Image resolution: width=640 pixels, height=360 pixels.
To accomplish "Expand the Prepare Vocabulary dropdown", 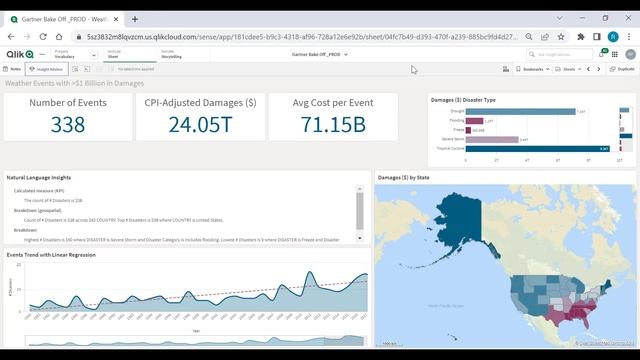I will tap(94, 55).
